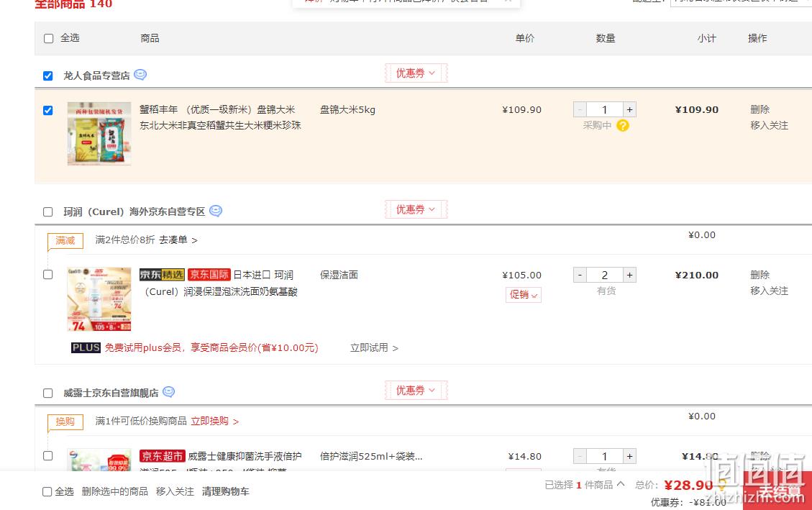The height and width of the screenshot is (510, 812).
Task: Click the 满2件总价8折 promotion text
Action: tap(125, 240)
